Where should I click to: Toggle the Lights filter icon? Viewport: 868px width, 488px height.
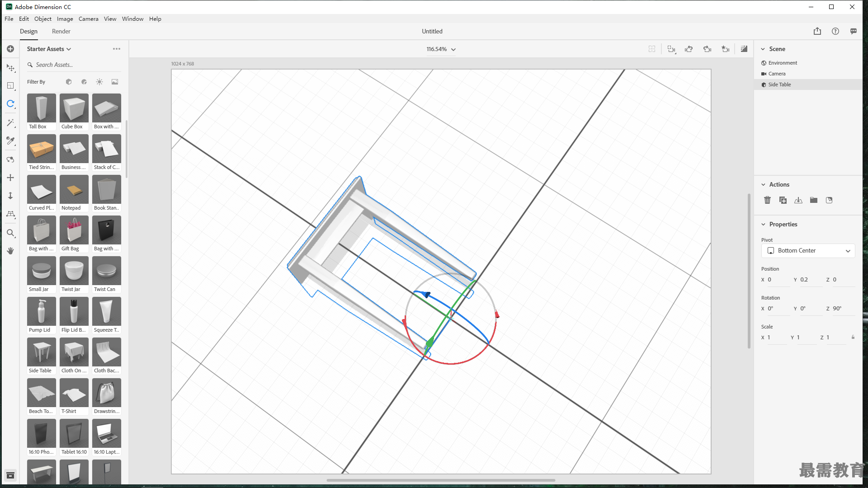pyautogui.click(x=99, y=82)
